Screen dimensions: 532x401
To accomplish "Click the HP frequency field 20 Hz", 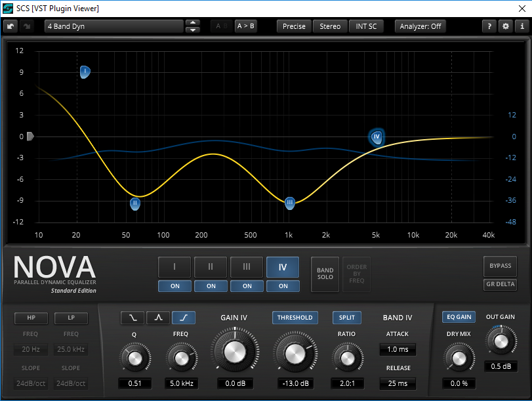I will click(x=31, y=349).
